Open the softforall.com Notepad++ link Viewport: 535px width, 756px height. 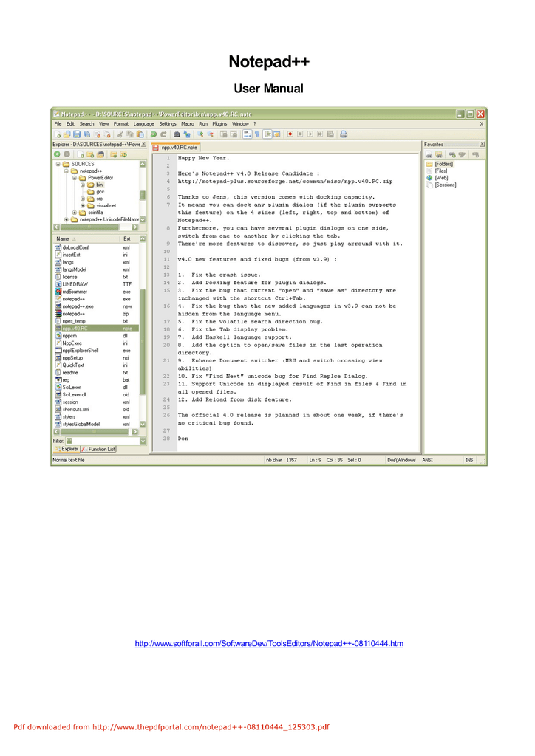pos(269,643)
